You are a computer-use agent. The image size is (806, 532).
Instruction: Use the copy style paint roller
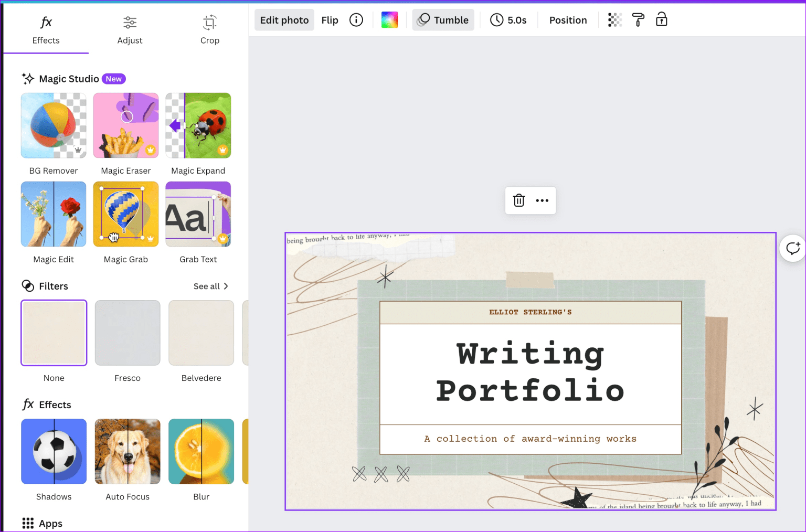tap(638, 19)
